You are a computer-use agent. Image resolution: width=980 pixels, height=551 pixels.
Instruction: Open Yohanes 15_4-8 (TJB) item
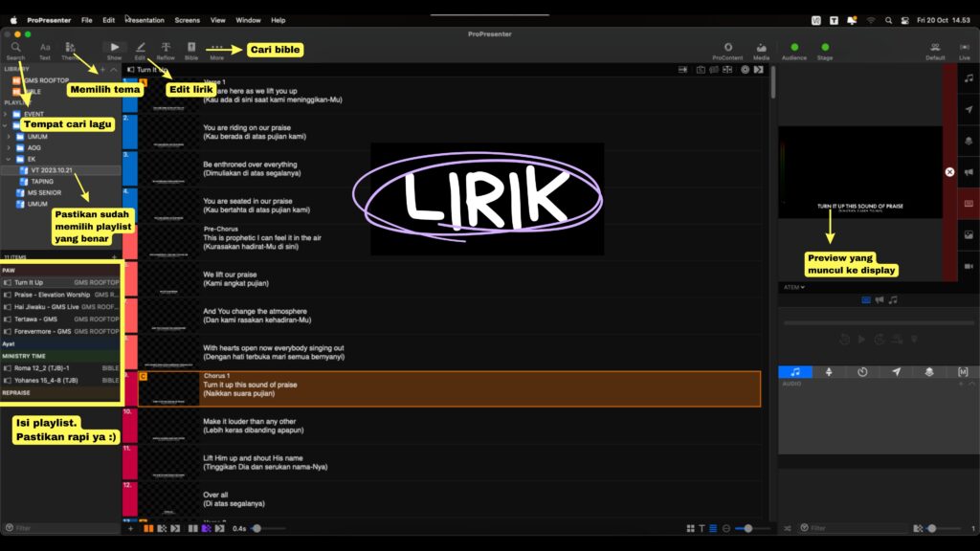click(x=60, y=380)
